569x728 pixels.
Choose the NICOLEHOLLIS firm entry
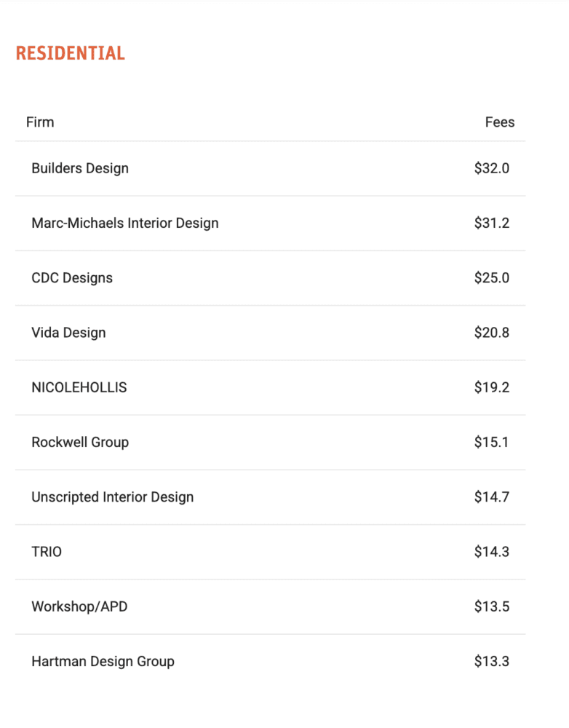(79, 387)
